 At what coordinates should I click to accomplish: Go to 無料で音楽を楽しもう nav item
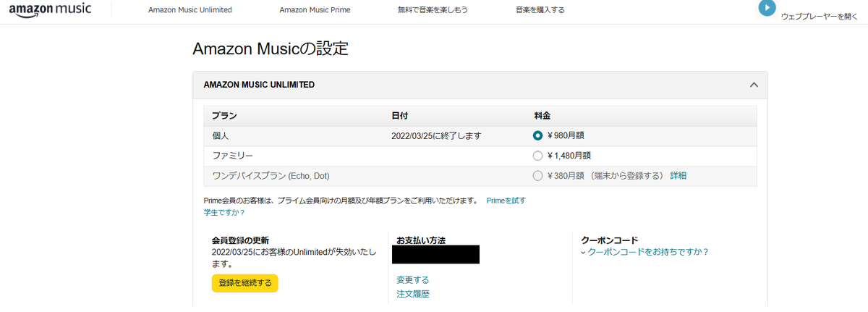(x=431, y=10)
